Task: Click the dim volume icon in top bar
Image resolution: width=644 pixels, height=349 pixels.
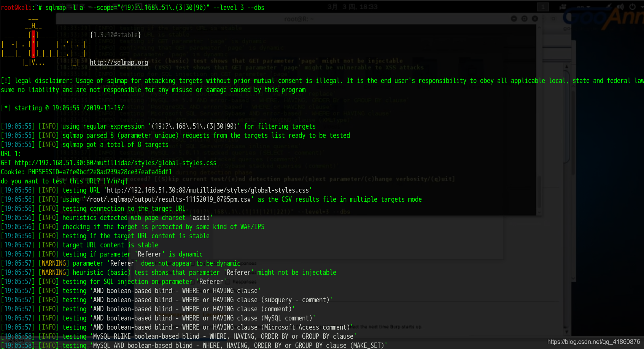Action: (x=620, y=7)
